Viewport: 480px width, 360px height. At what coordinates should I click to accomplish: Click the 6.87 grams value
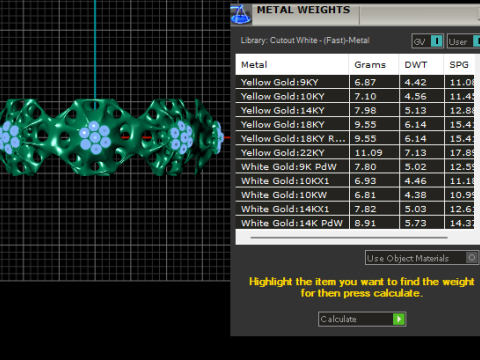point(365,82)
